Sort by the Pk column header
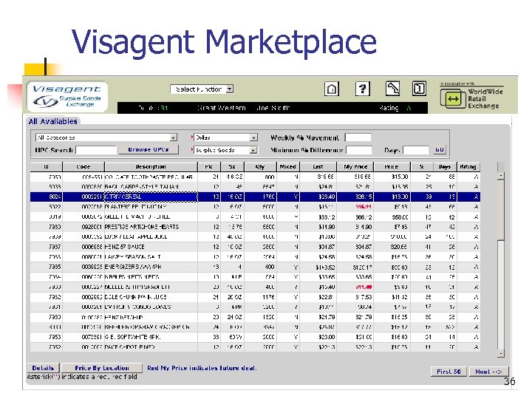The width and height of the screenshot is (532, 399). (209, 166)
